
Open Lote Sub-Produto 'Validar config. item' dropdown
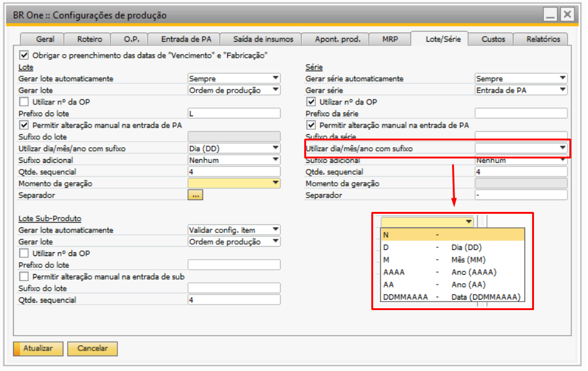click(x=275, y=230)
